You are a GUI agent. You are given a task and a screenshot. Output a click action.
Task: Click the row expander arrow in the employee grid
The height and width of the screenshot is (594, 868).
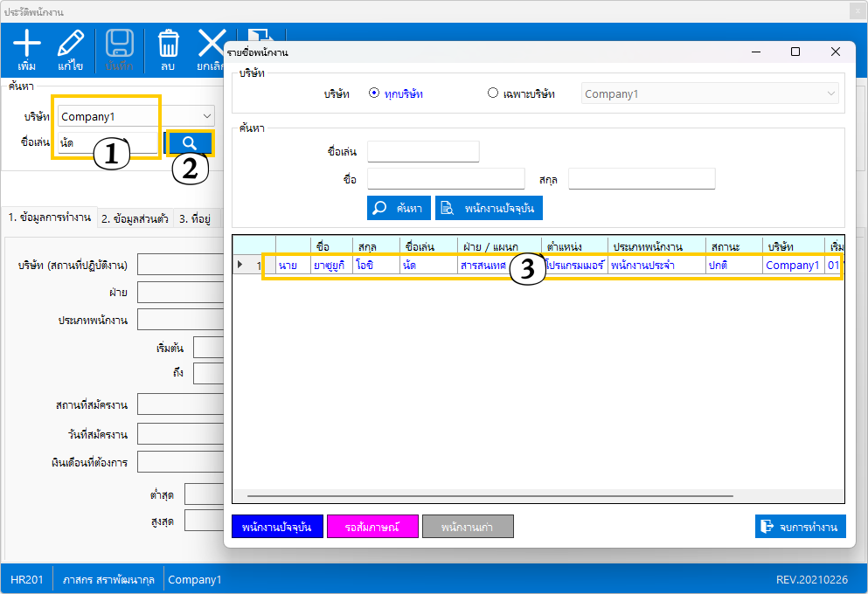click(241, 265)
